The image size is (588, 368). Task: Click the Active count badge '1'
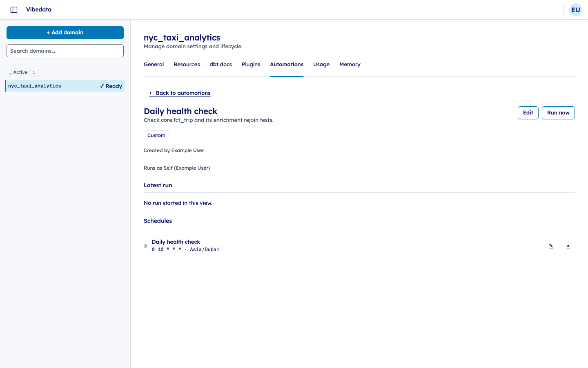[x=34, y=72]
